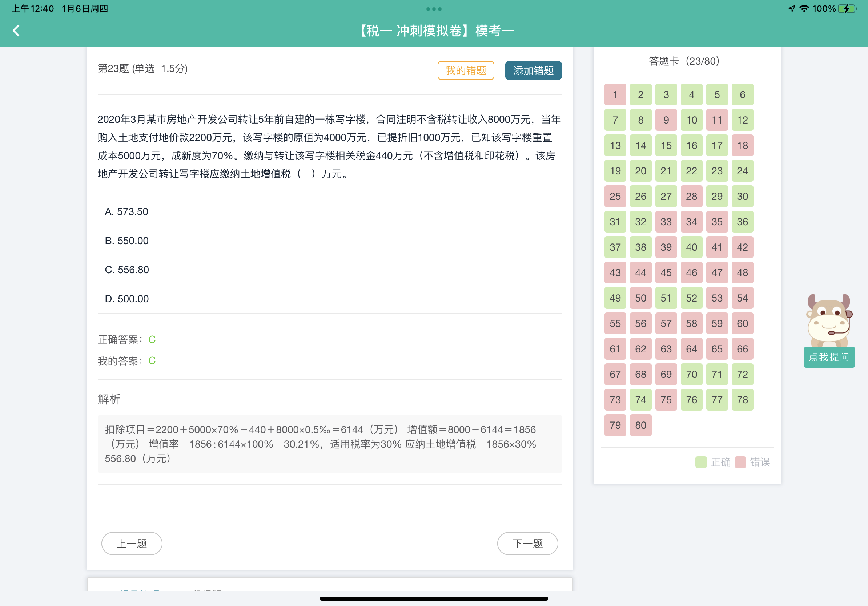868x606 pixels.
Task: Go to previous question 上一题
Action: pos(132,543)
